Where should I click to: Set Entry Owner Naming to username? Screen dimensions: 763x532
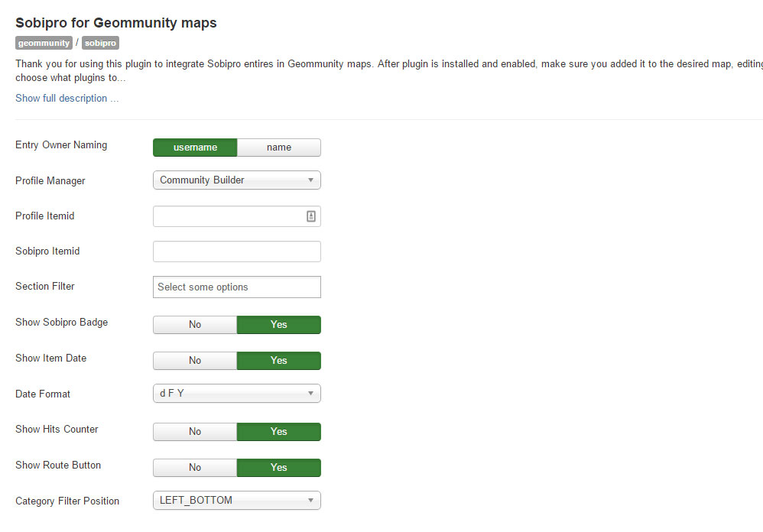(195, 148)
